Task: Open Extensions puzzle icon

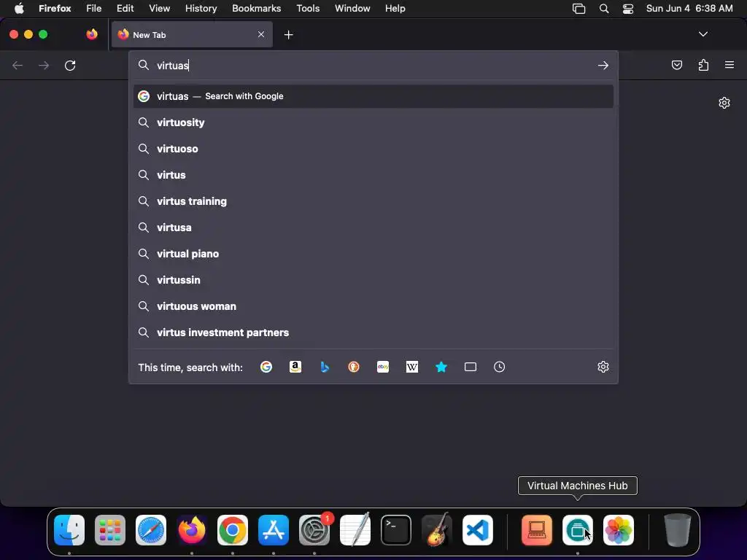Action: coord(703,65)
